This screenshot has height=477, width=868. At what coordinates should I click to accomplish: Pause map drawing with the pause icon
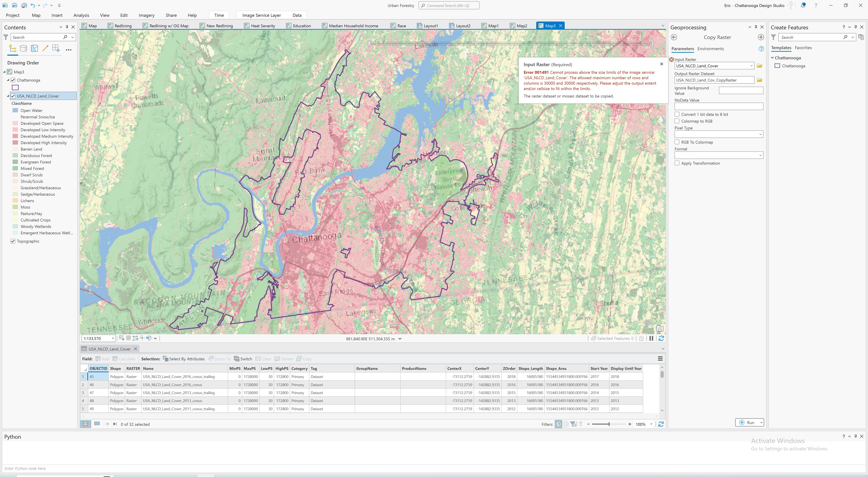(651, 338)
